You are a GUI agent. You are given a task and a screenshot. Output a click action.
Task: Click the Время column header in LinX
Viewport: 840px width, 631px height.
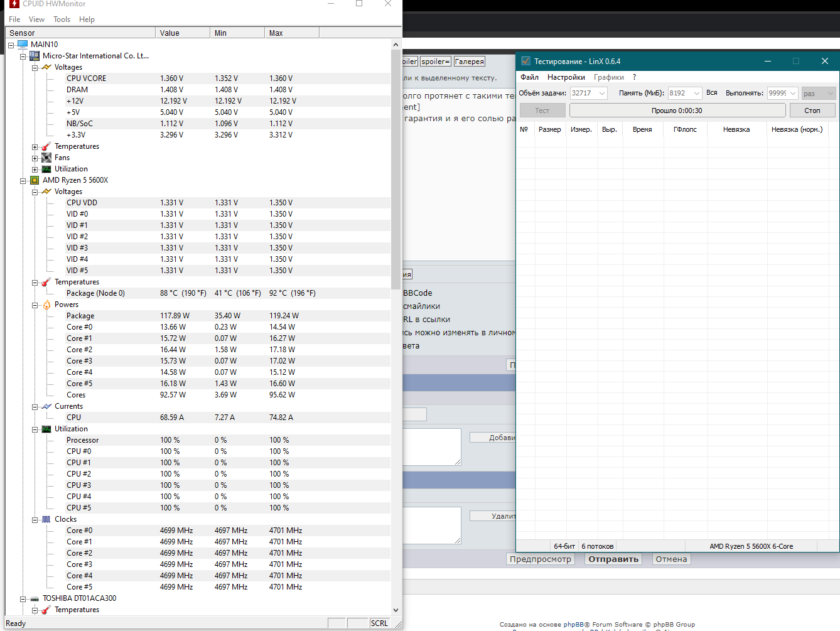coord(642,129)
